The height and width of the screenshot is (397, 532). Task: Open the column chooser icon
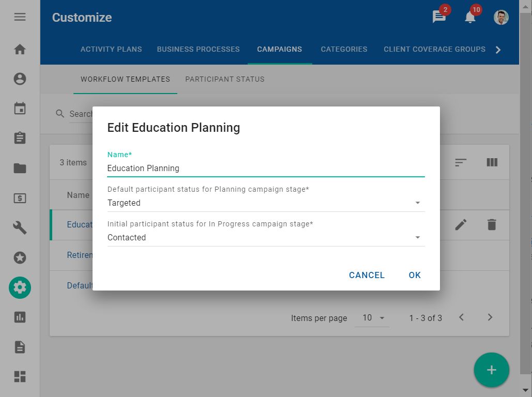492,162
